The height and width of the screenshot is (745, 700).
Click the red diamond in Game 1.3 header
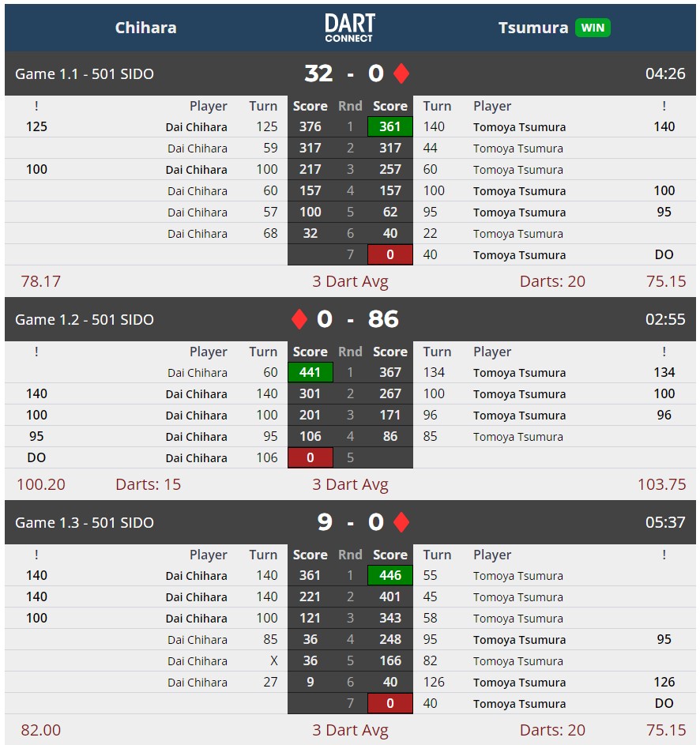[401, 522]
